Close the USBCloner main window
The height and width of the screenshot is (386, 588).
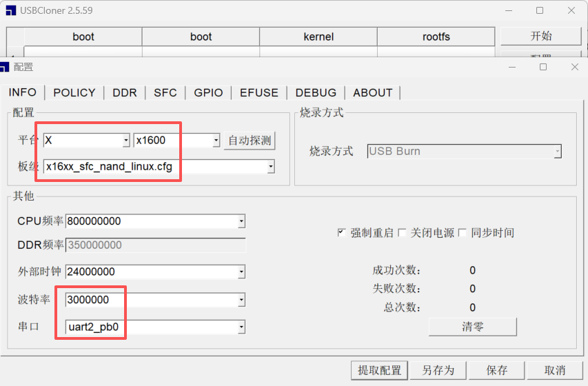click(571, 10)
